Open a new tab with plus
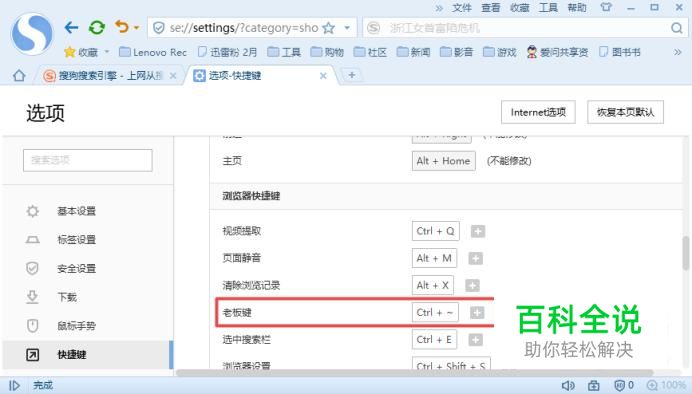The height and width of the screenshot is (394, 692). [x=352, y=75]
